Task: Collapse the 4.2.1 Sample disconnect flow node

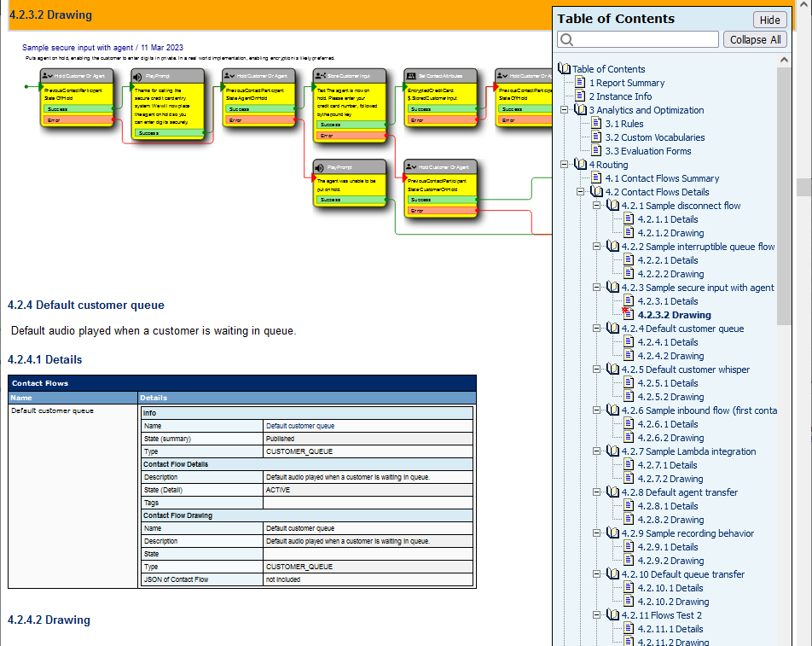Action: click(596, 205)
